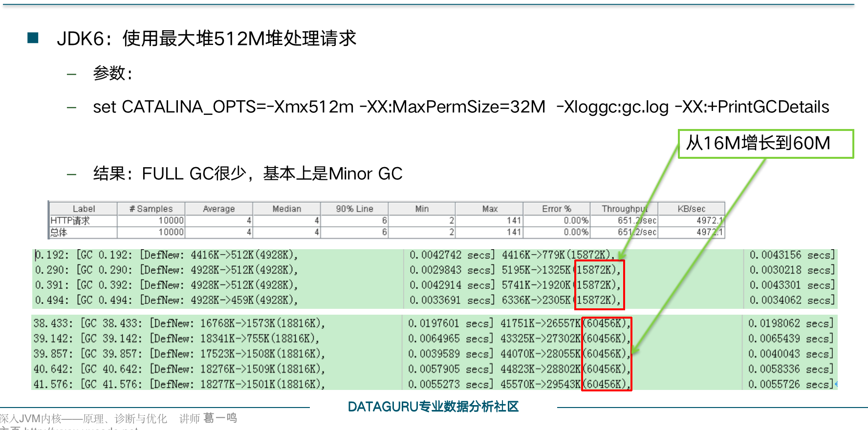
Task: Click the DATAGURU专业数据分析社区 footer text
Action: pyautogui.click(x=433, y=407)
